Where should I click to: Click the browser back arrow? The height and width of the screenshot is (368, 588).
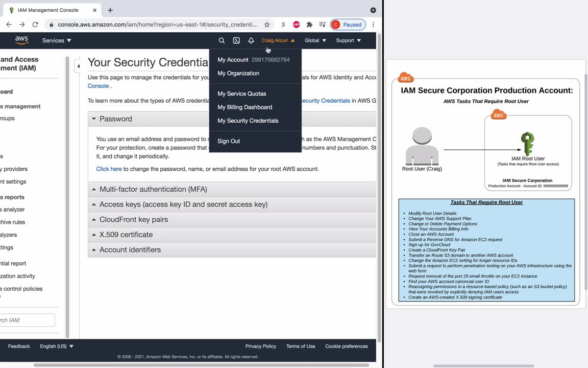9,25
